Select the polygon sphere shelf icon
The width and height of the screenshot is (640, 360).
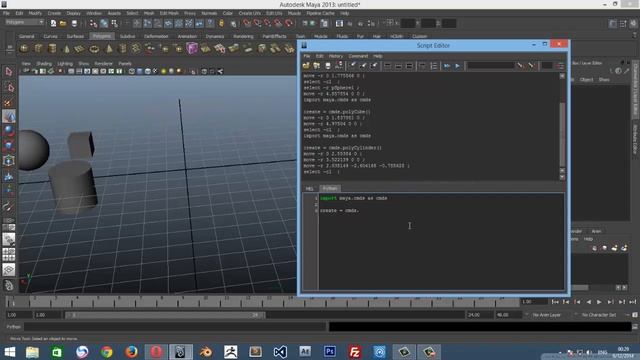[24, 49]
